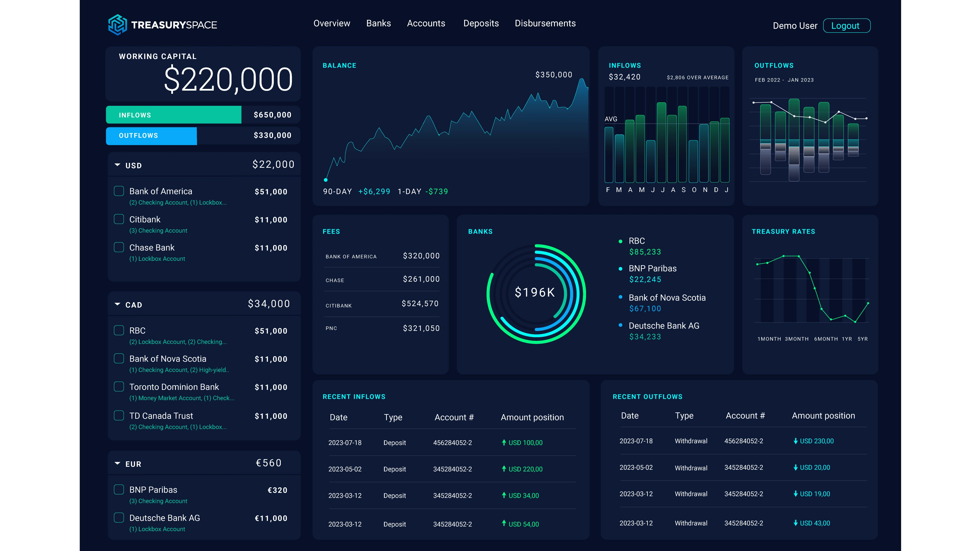Check the Bank of America checkbox
The height and width of the screenshot is (551, 980).
(x=119, y=191)
